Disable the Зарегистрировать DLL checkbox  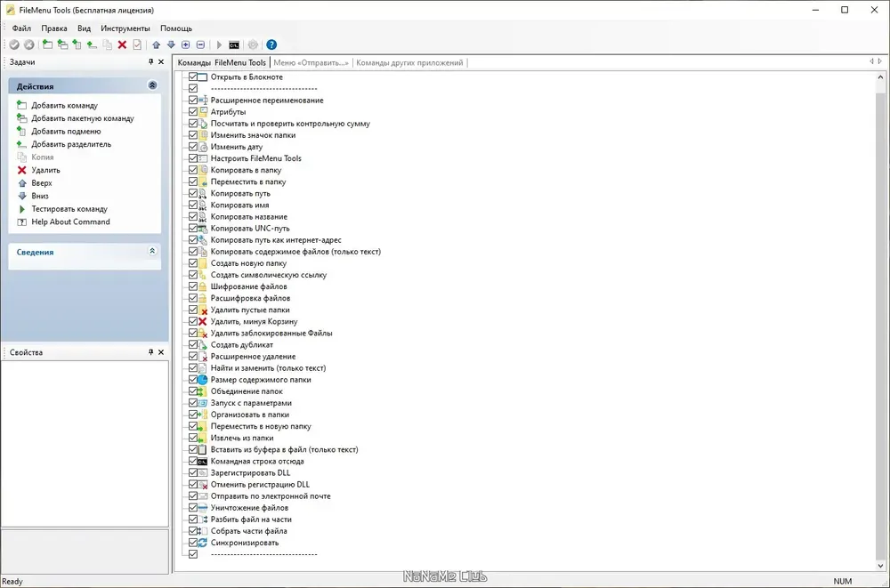[x=193, y=472]
